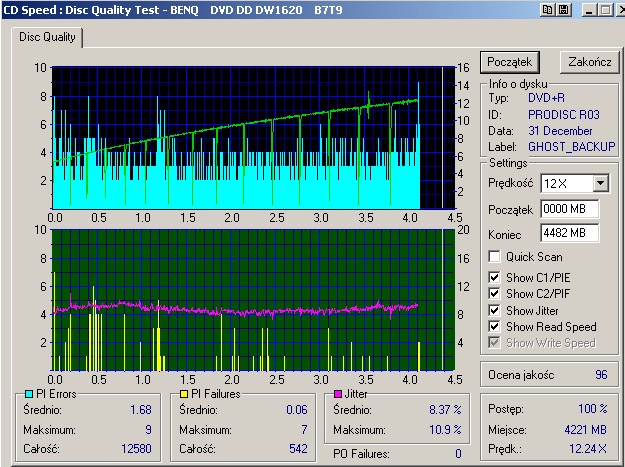
Task: Click the Zakończ button
Action: (590, 62)
